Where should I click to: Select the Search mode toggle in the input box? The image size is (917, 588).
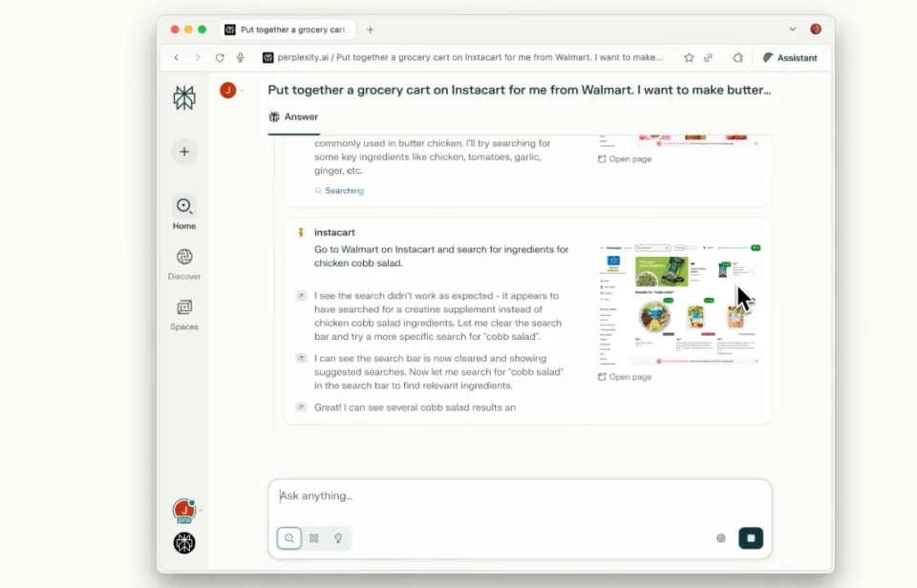289,538
